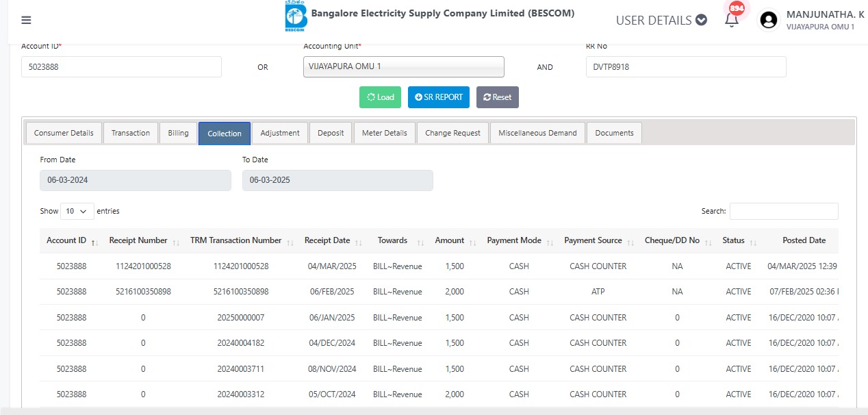Focus the Account ID input field
Screen dimensions: 868x415
[x=121, y=66]
